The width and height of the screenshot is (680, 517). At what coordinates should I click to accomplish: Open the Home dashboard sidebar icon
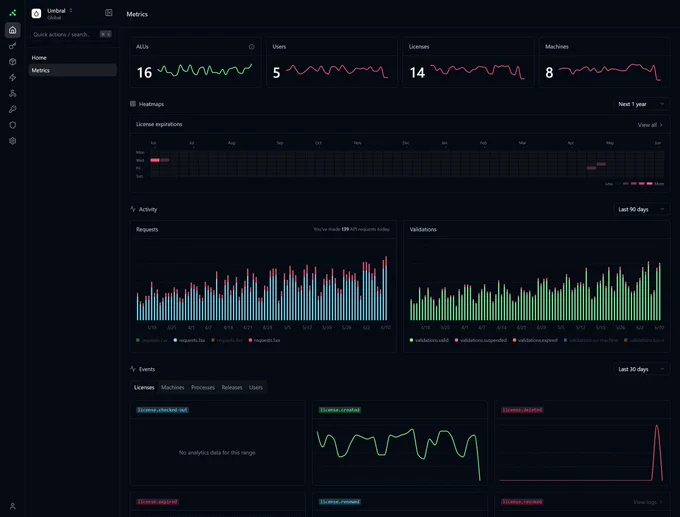[13, 30]
